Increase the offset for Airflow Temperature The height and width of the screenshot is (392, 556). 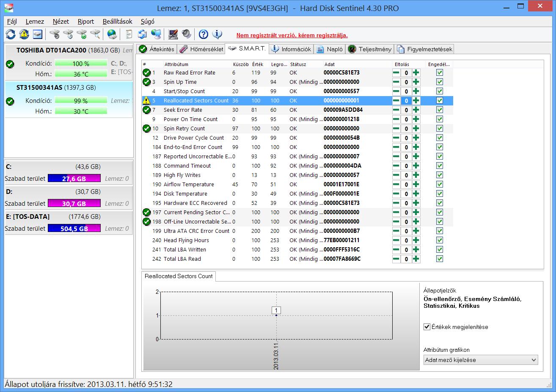(416, 185)
